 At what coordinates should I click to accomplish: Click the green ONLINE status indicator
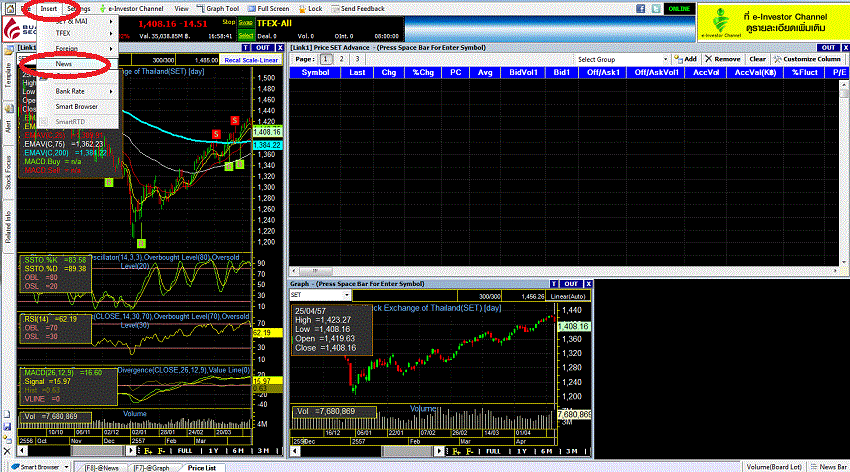[679, 9]
